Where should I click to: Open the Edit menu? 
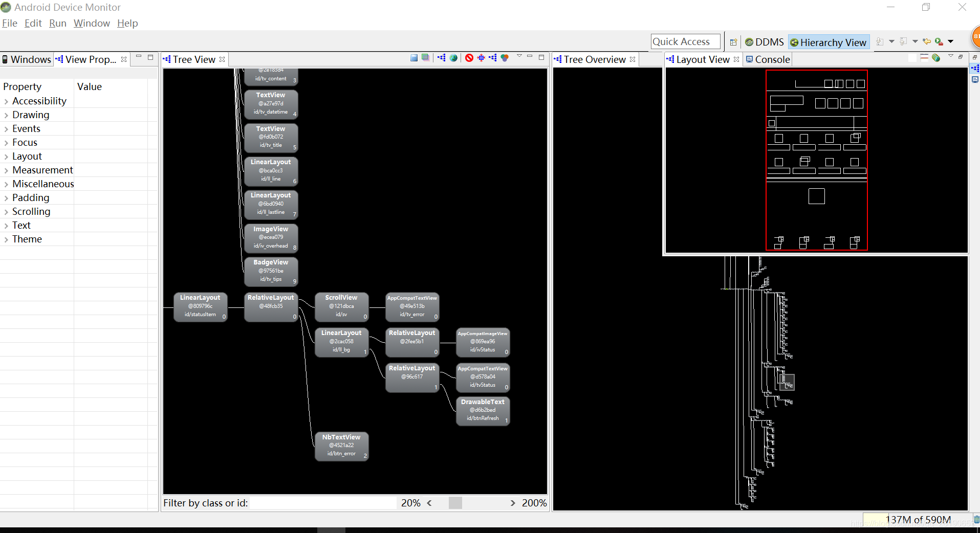pos(33,23)
